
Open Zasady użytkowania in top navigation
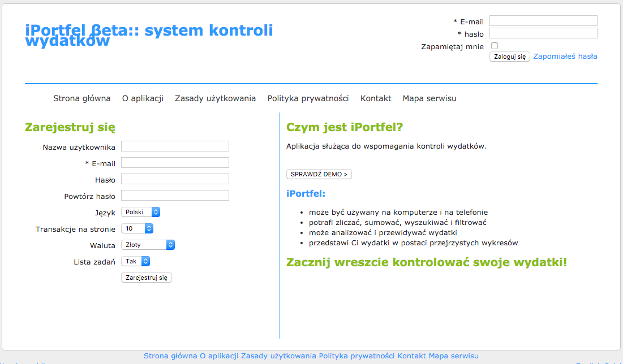point(215,98)
